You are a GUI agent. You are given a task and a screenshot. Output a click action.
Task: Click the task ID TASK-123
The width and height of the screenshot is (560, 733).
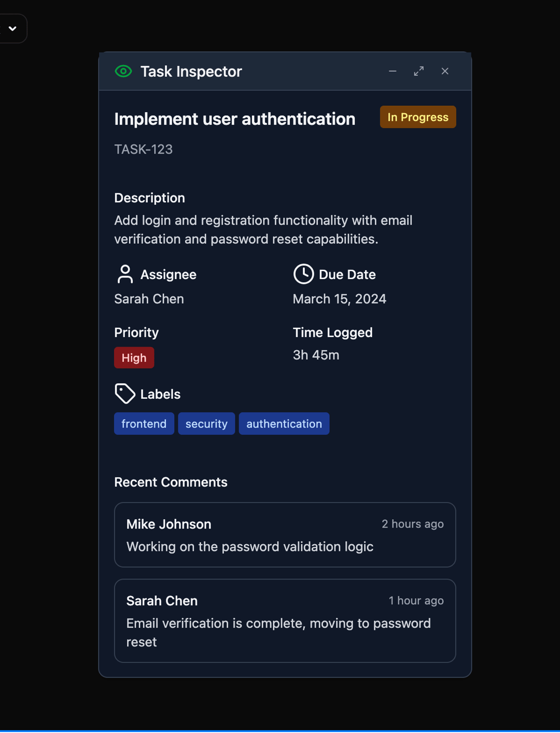click(x=144, y=149)
